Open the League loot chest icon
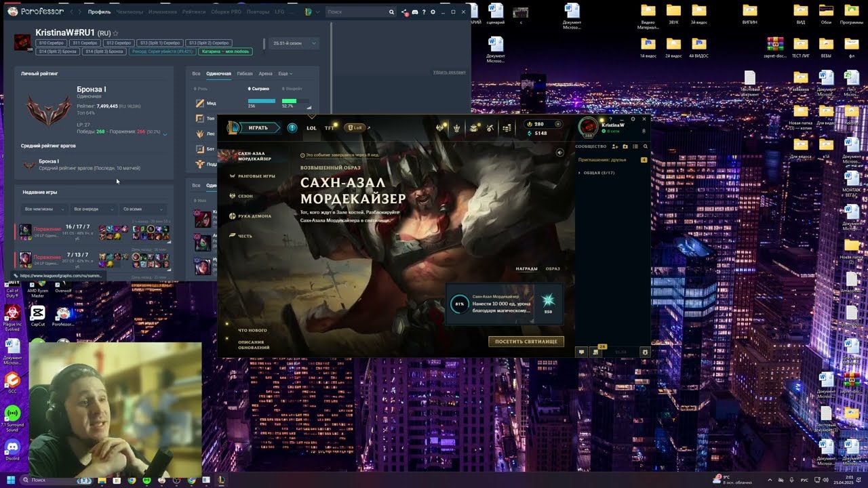Screen dimensions: 868x488 [x=473, y=127]
